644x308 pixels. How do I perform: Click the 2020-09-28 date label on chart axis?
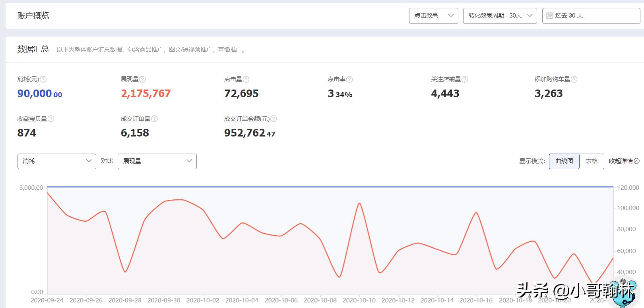click(x=125, y=300)
